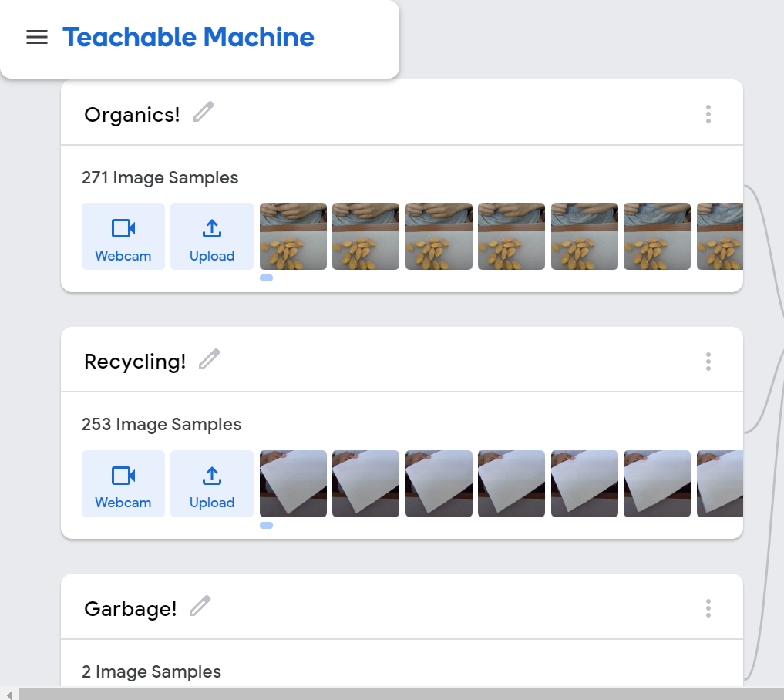Open Organics! class options kebab menu
784x700 pixels.
tap(708, 114)
